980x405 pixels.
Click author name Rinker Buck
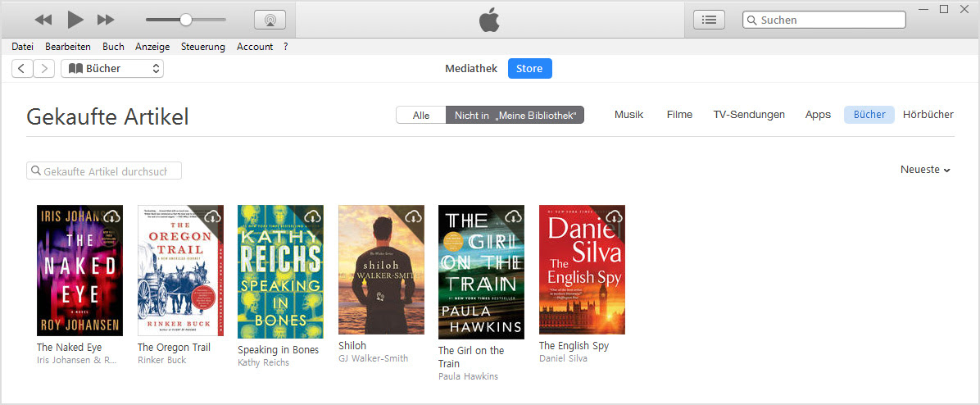pyautogui.click(x=162, y=360)
